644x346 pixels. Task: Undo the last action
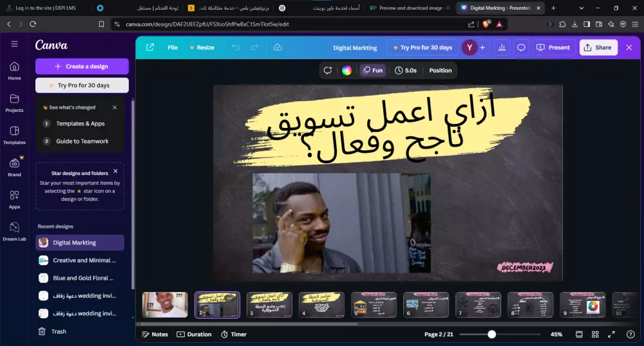236,48
